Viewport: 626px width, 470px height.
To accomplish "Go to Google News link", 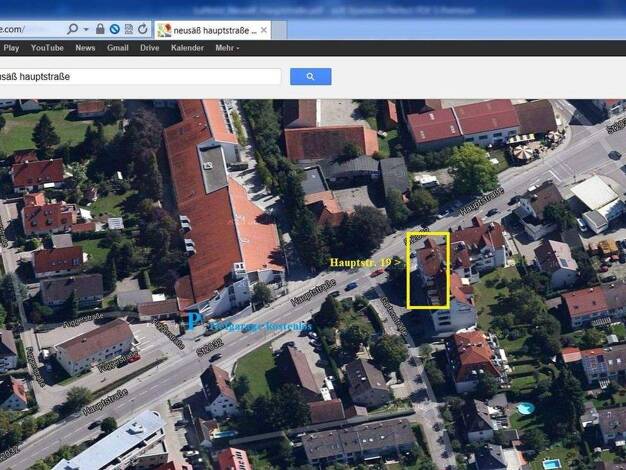I will 85,47.
